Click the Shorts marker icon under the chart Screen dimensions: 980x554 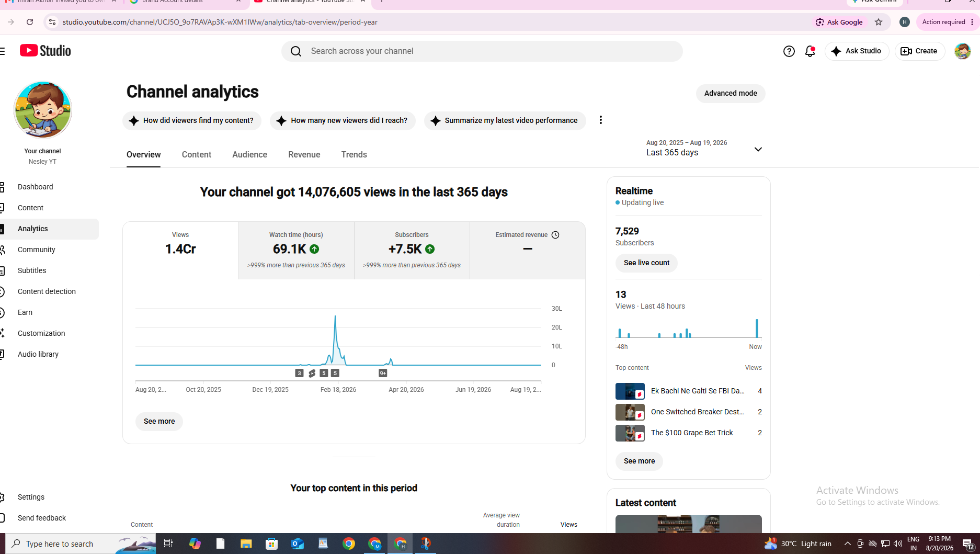click(x=312, y=373)
